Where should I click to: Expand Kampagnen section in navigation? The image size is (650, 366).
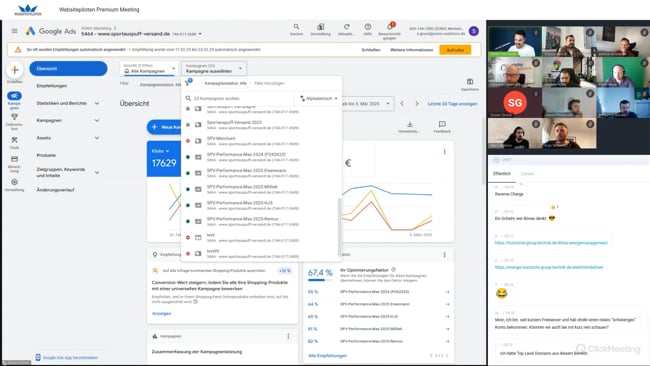pos(97,121)
